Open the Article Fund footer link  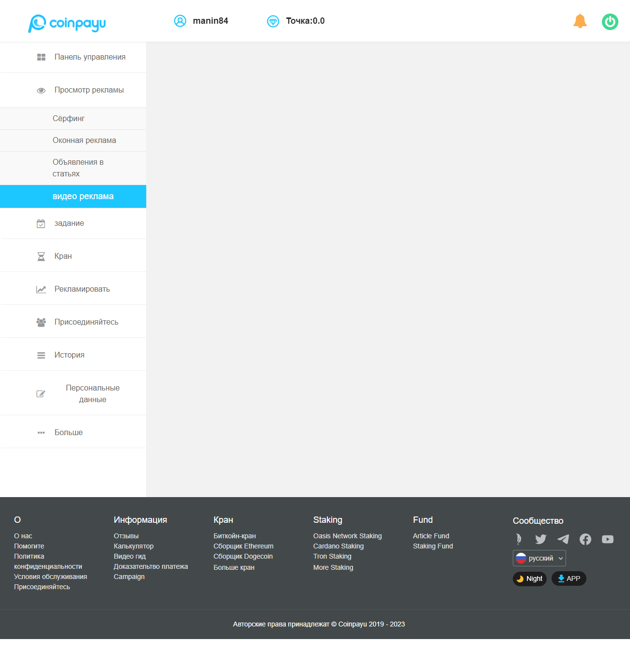click(x=431, y=536)
